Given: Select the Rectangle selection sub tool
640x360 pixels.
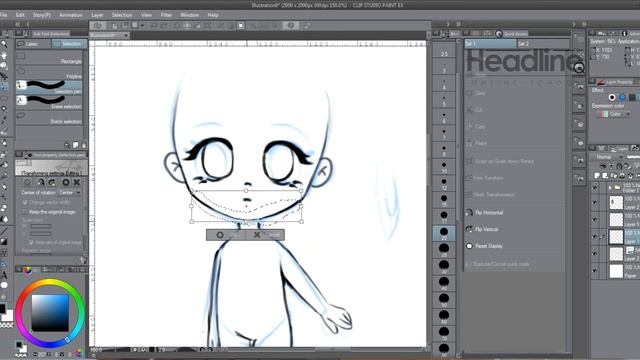Looking at the screenshot, I should (49, 58).
